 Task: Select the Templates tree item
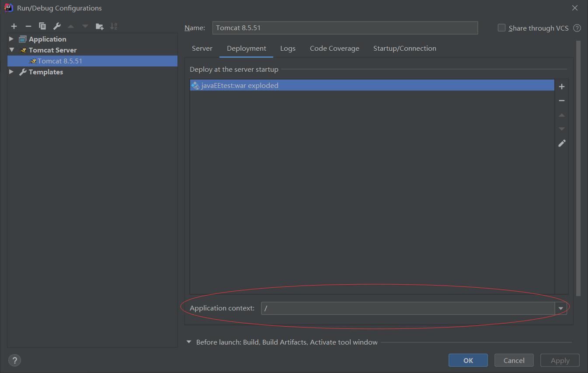tap(46, 72)
